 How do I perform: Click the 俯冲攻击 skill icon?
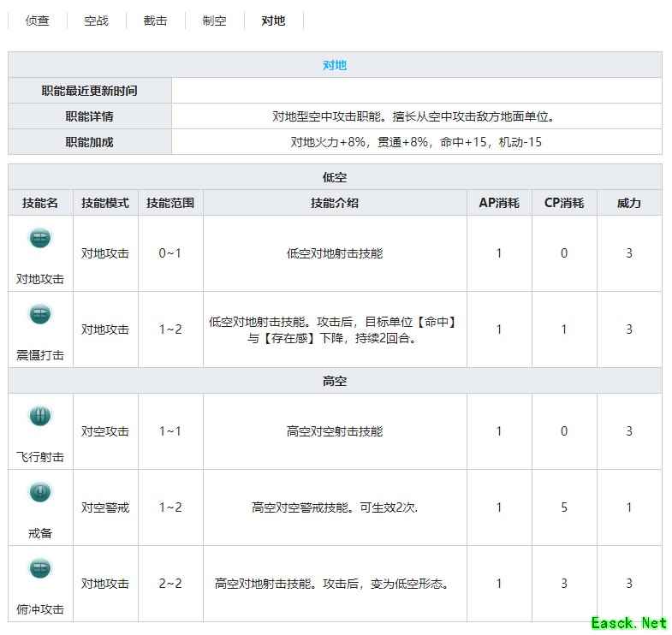pos(40,568)
